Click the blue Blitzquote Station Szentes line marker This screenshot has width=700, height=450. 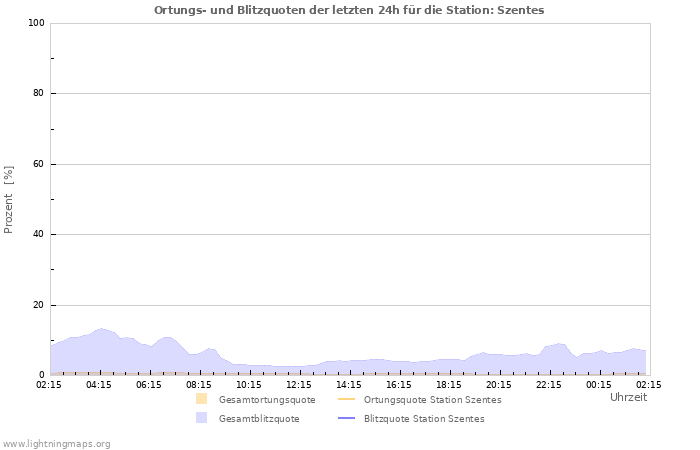tap(346, 418)
